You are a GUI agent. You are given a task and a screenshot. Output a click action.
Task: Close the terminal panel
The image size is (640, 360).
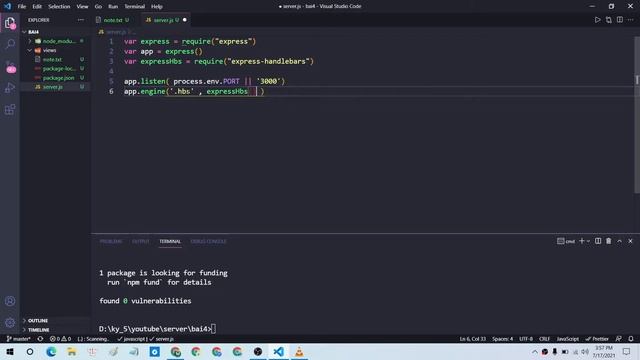coord(630,241)
